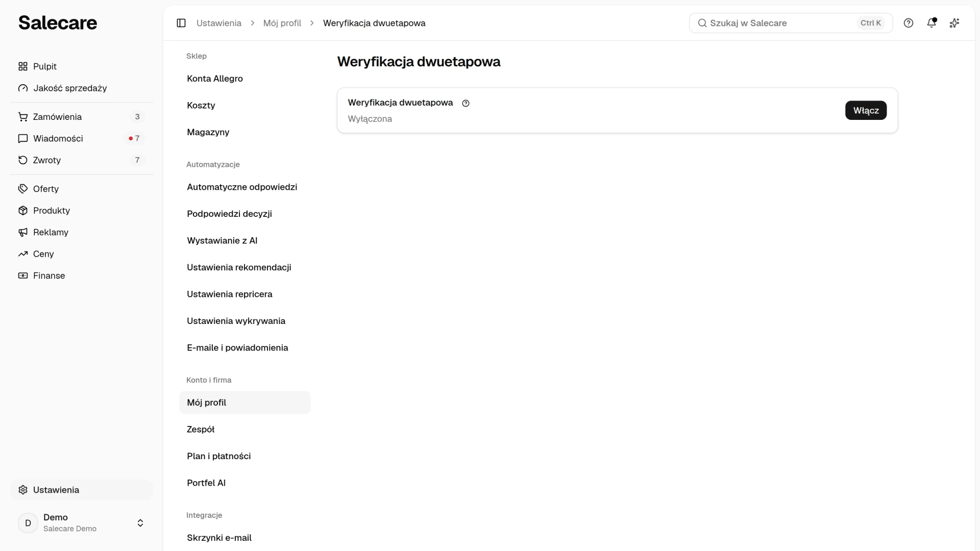Click the Jakość sprzedaży gauge icon
This screenshot has height=551, width=980.
[23, 88]
